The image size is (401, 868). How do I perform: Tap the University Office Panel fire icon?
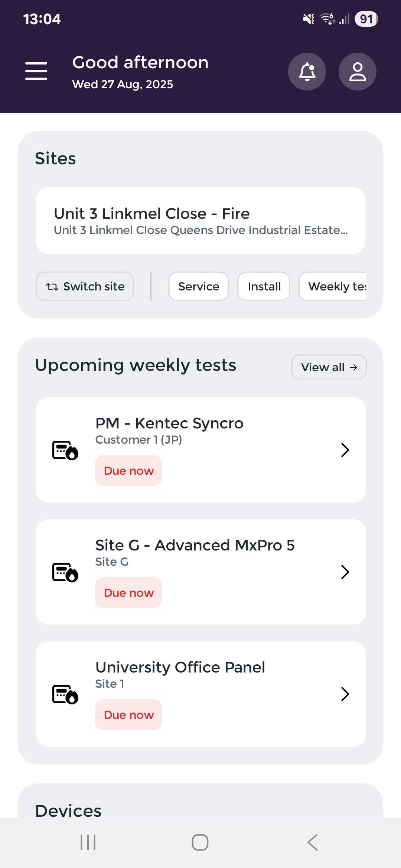pos(65,694)
